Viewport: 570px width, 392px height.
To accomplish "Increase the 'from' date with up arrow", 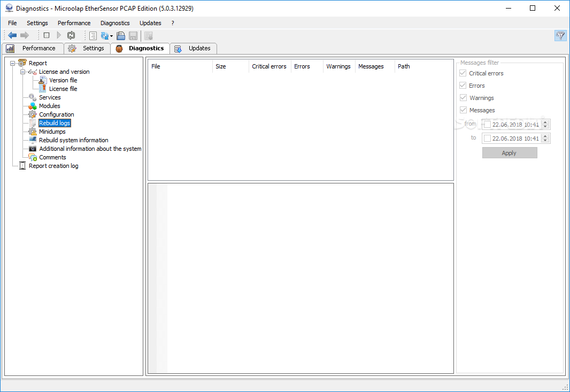I will click(x=545, y=122).
